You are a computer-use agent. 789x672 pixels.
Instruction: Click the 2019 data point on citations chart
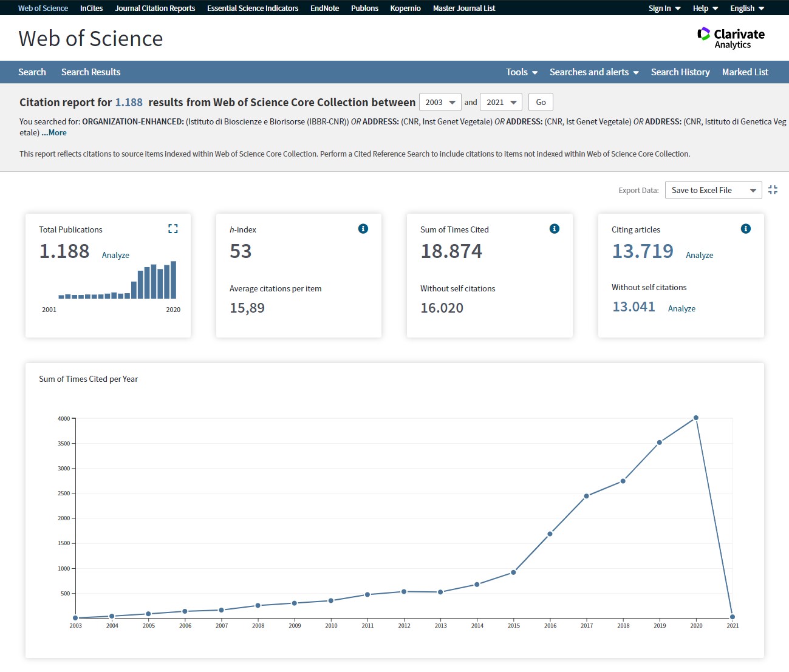click(660, 443)
